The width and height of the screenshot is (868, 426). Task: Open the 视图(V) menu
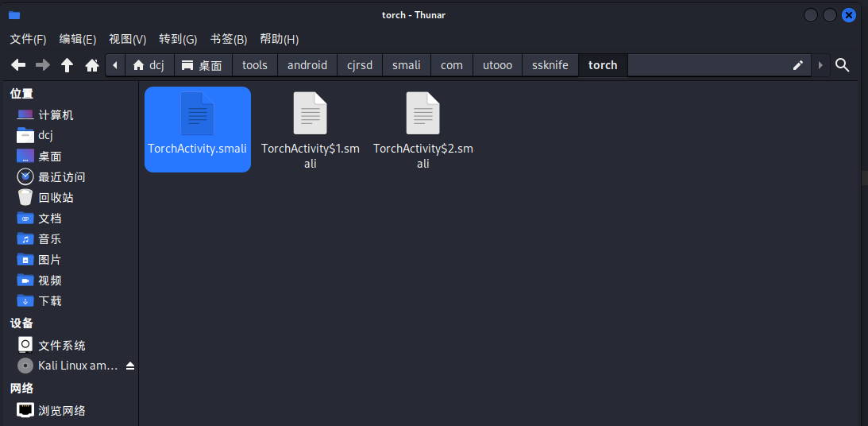(127, 39)
